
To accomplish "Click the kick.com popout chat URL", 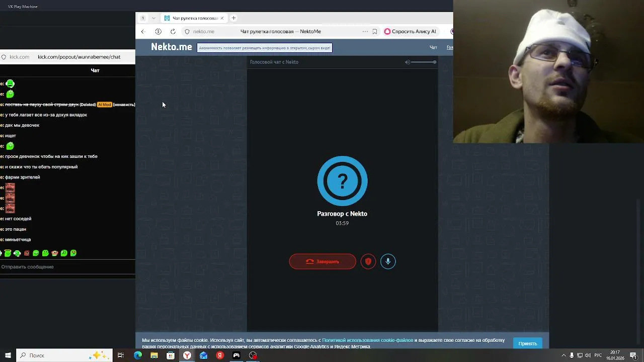I will [79, 57].
